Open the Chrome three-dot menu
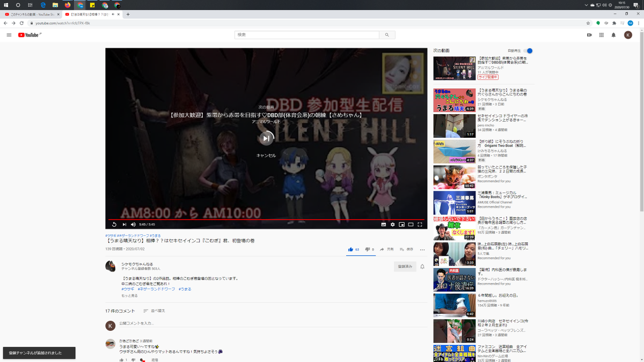 coord(638,23)
